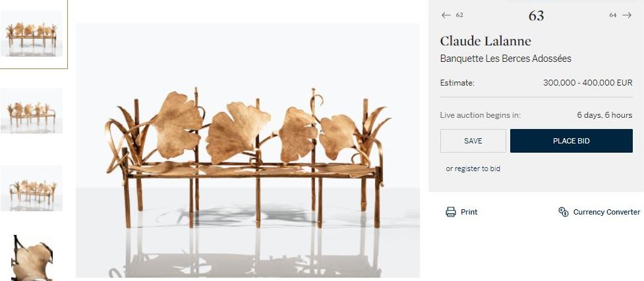The image size is (644, 281).
Task: Open the register to bid link
Action: 473,168
